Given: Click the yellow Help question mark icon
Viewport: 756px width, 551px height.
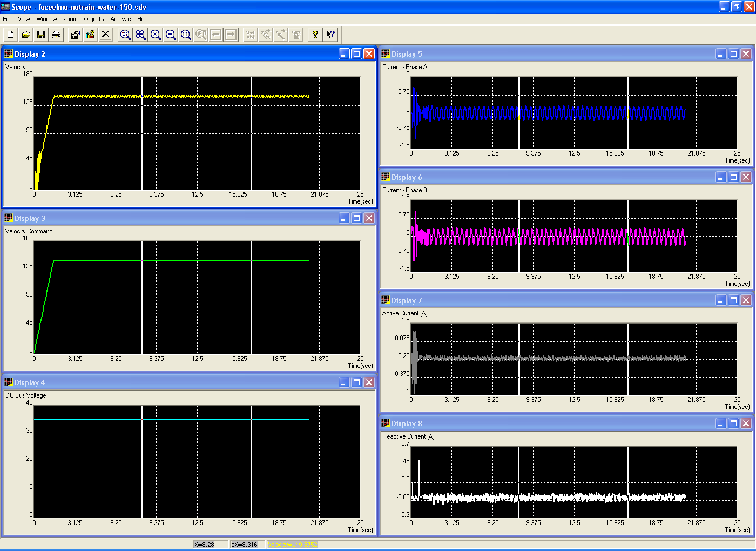Looking at the screenshot, I should click(315, 35).
